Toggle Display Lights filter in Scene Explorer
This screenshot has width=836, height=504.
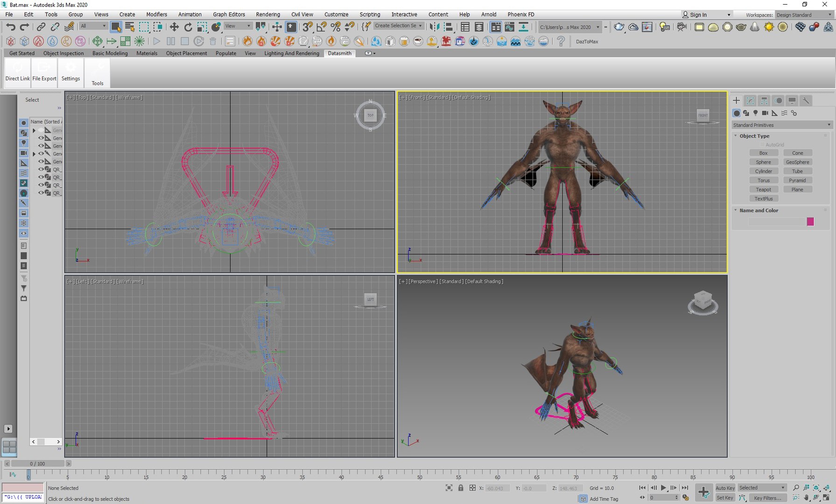pyautogui.click(x=24, y=143)
